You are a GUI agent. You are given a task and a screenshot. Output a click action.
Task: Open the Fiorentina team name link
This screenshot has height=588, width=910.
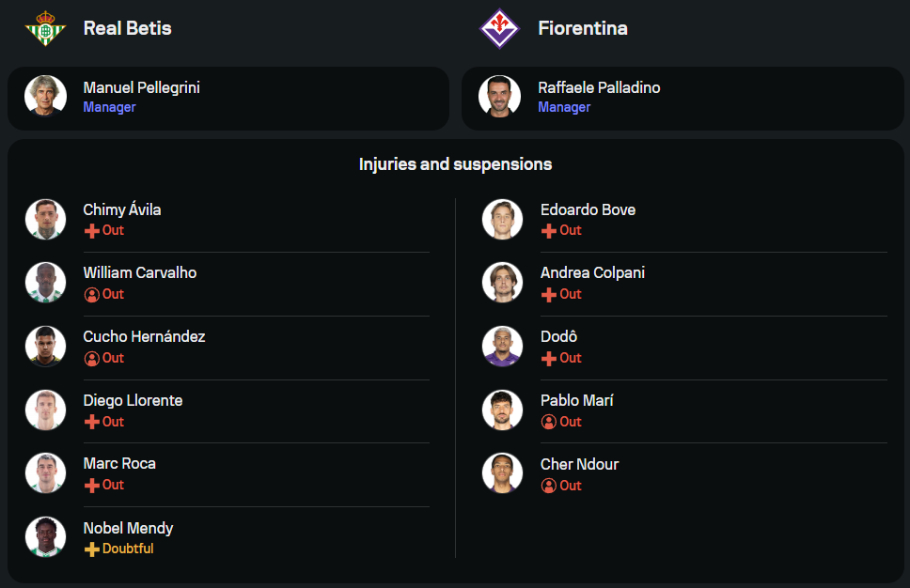582,28
